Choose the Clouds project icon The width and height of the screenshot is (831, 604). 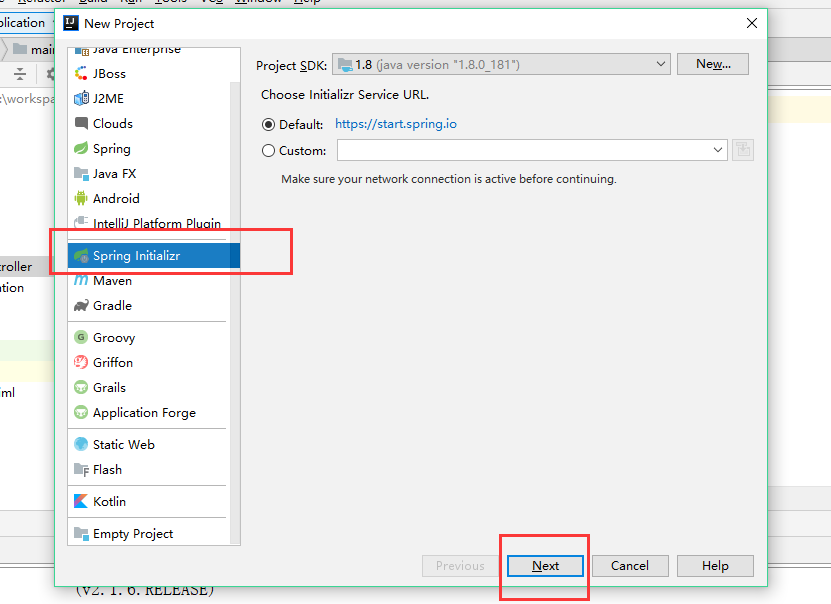tap(81, 123)
